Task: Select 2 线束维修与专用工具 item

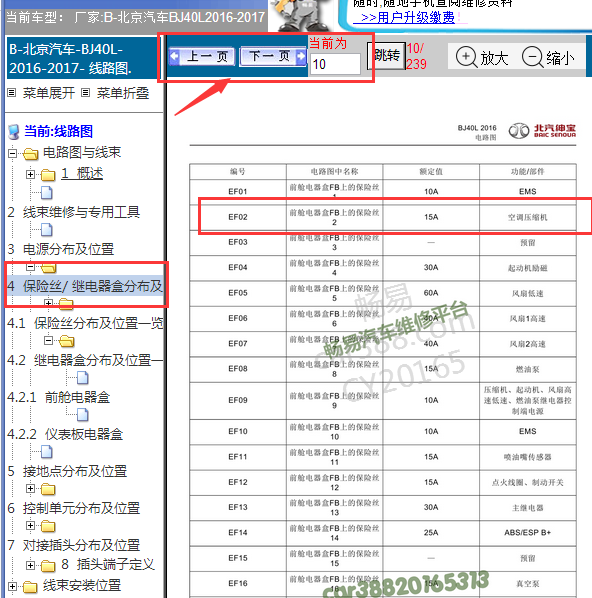Action: click(74, 212)
